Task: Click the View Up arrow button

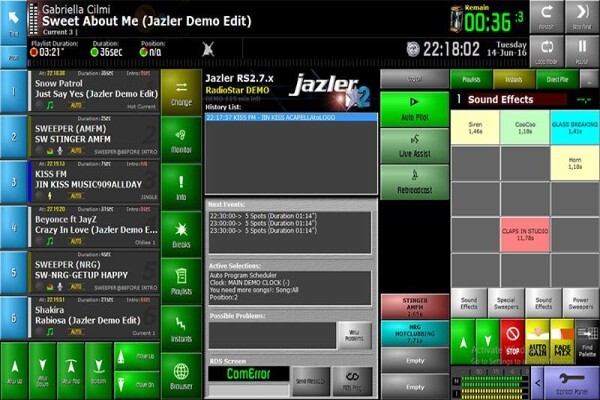Action: click(x=14, y=371)
